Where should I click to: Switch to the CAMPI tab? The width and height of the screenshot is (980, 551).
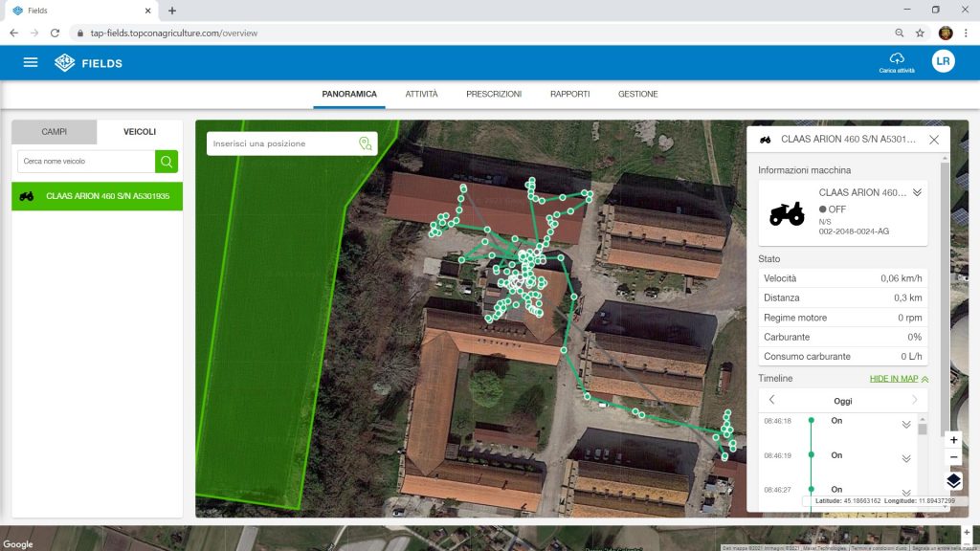(55, 132)
